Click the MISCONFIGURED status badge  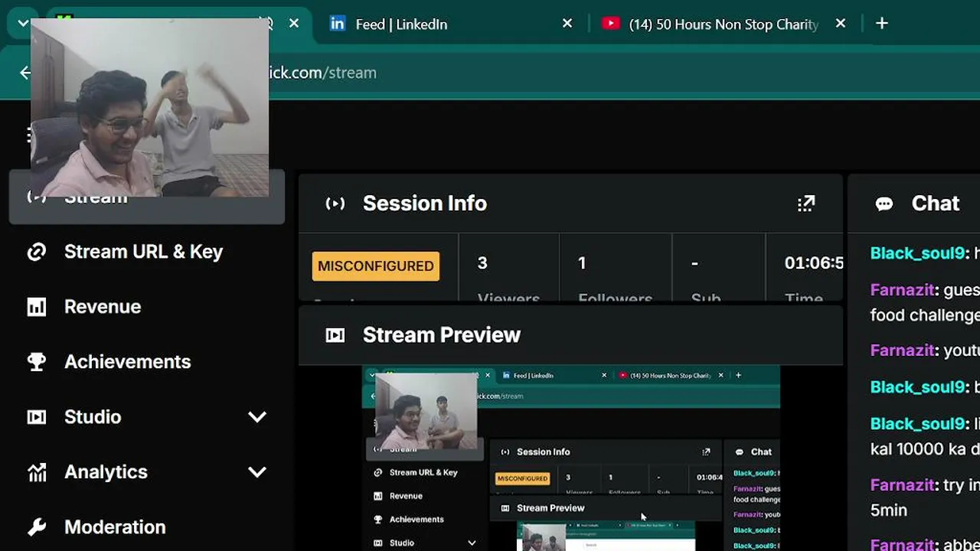click(x=376, y=266)
